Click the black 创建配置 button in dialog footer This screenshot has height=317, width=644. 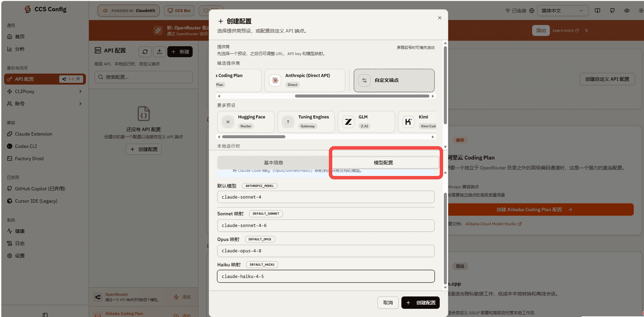pyautogui.click(x=421, y=303)
